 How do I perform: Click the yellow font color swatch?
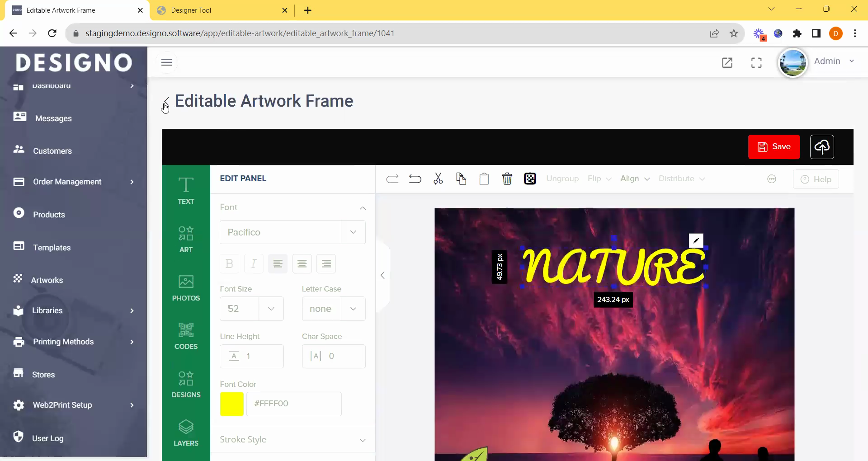[x=232, y=404]
